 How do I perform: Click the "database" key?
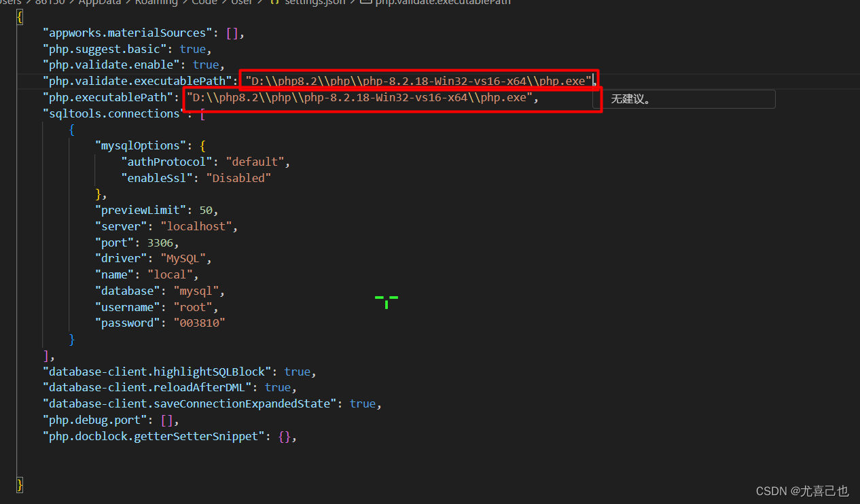tap(127, 291)
